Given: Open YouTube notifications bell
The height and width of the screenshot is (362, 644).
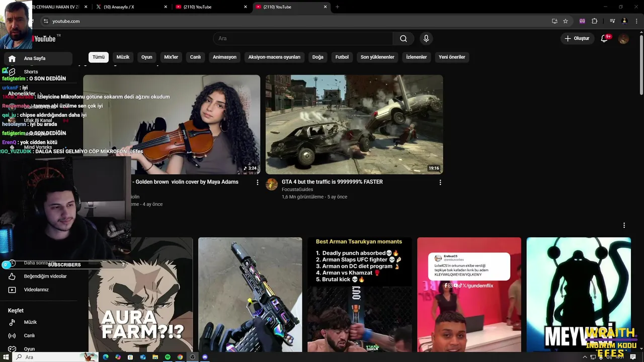Looking at the screenshot, I should (x=605, y=39).
